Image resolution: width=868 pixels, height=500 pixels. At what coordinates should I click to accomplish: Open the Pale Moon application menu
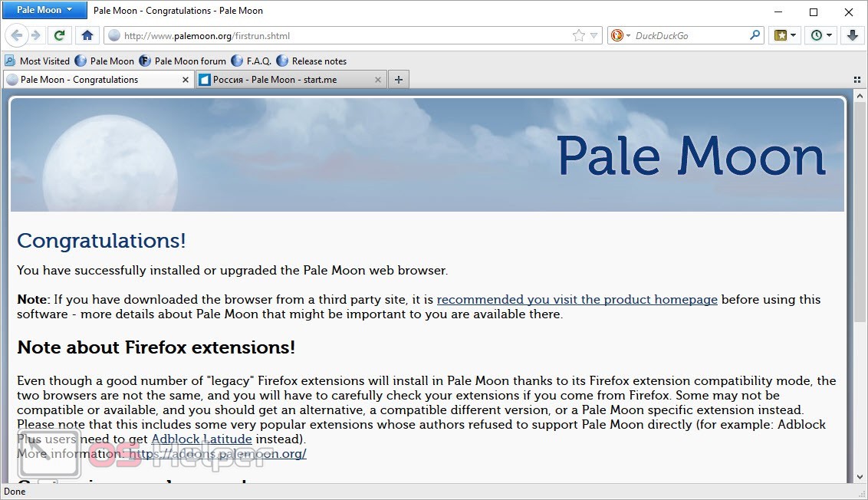pyautogui.click(x=44, y=10)
